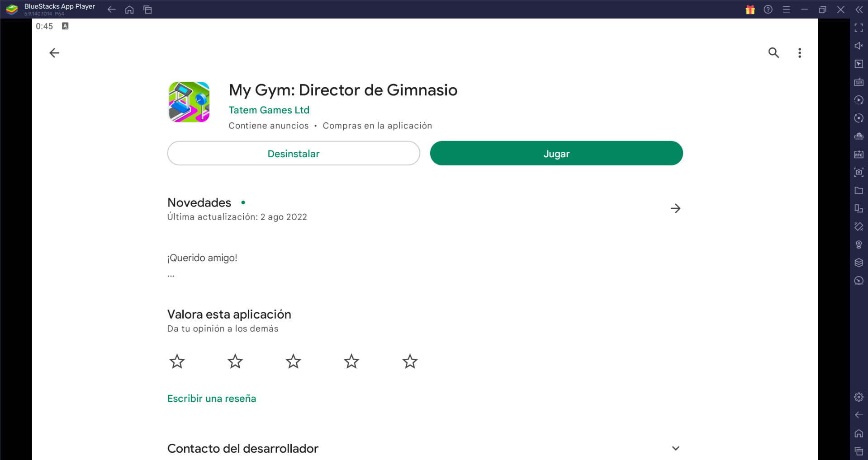The width and height of the screenshot is (868, 460).
Task: Click the My Gym app icon
Action: (189, 102)
